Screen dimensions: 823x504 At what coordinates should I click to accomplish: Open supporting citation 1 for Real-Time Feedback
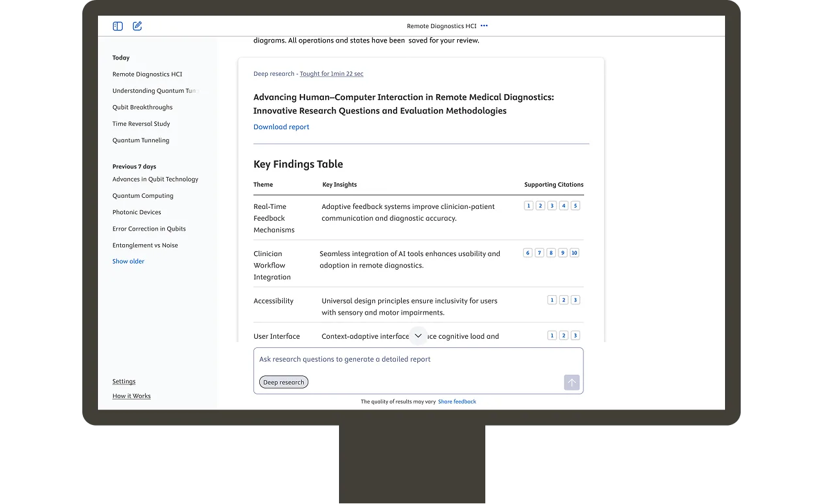(x=528, y=205)
